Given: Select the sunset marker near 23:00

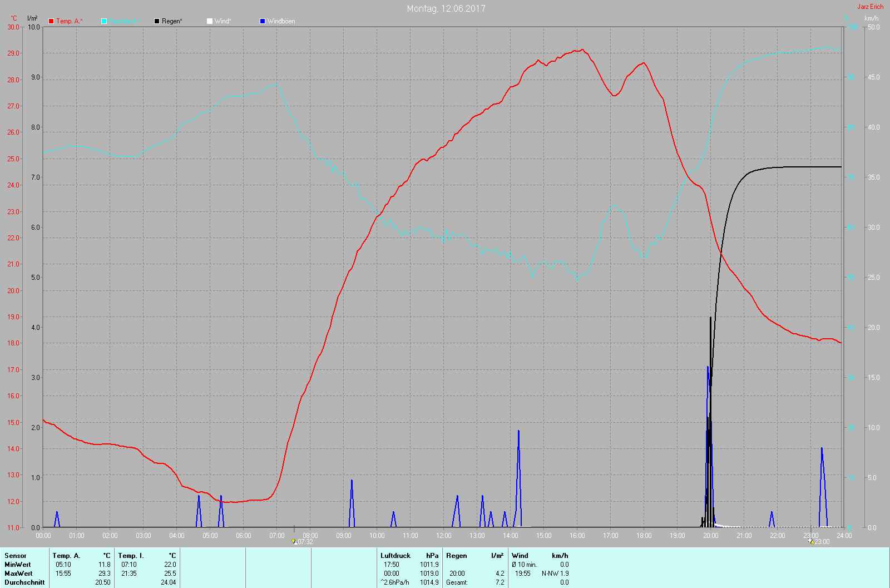Looking at the screenshot, I should tap(812, 541).
